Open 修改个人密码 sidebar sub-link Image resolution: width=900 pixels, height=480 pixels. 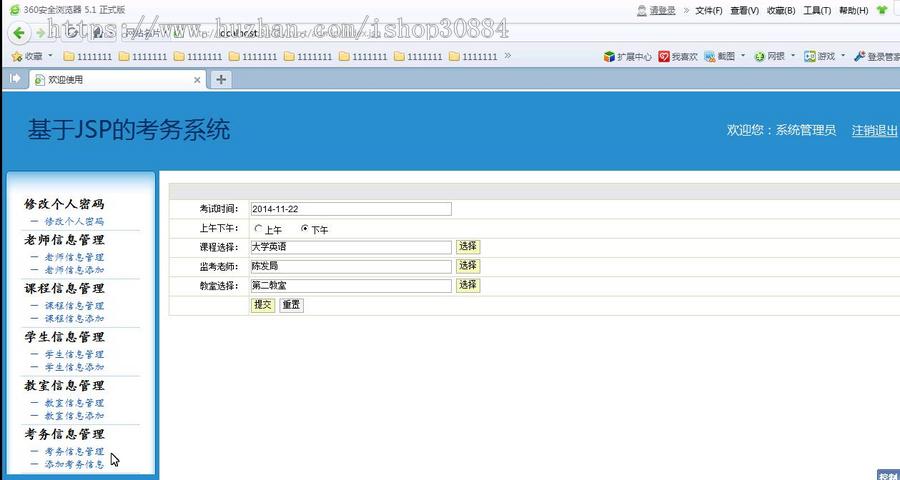(74, 221)
